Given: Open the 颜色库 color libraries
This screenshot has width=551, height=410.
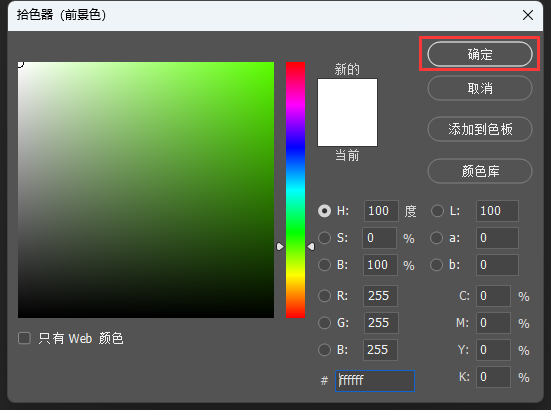Looking at the screenshot, I should 480,171.
